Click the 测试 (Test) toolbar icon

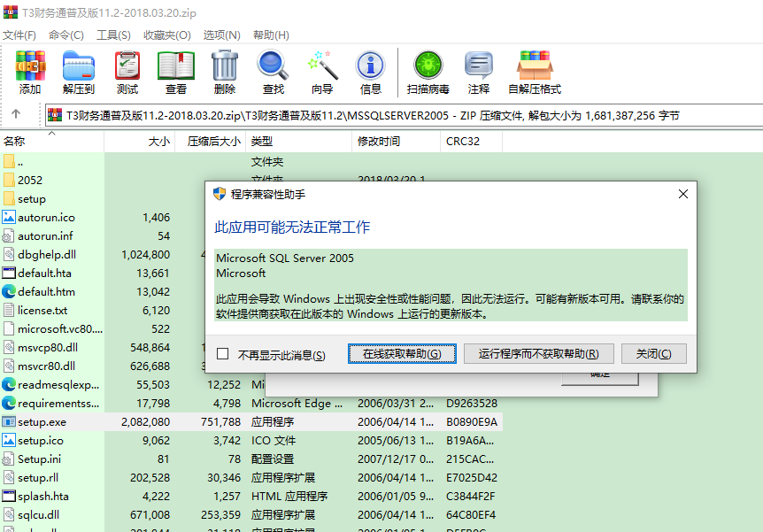[127, 66]
